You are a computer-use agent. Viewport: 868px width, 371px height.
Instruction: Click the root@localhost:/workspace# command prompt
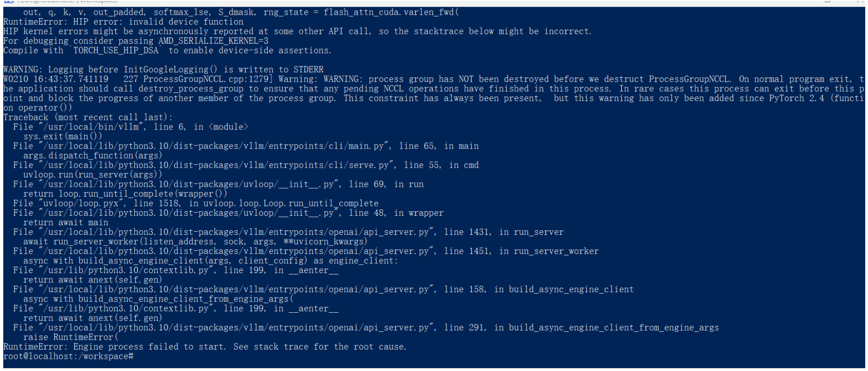(x=68, y=357)
